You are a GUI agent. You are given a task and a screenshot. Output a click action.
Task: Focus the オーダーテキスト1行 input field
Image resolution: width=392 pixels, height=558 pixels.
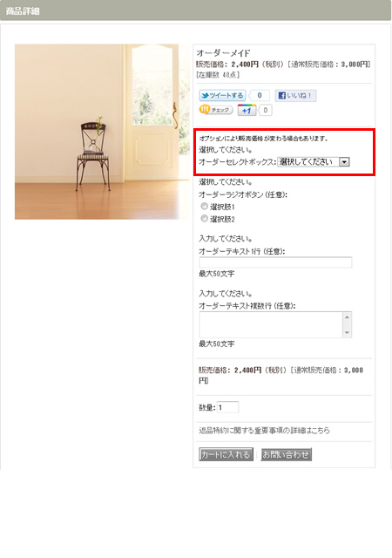[275, 262]
